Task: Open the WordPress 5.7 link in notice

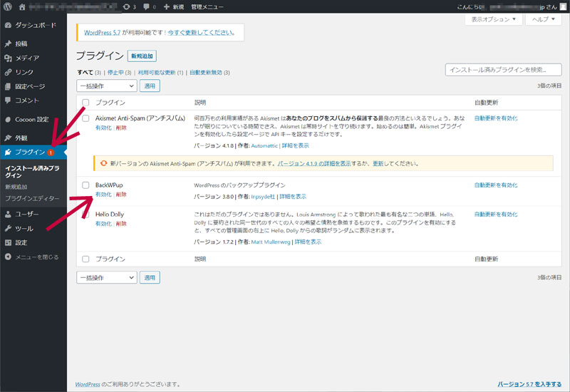Action: coord(102,33)
